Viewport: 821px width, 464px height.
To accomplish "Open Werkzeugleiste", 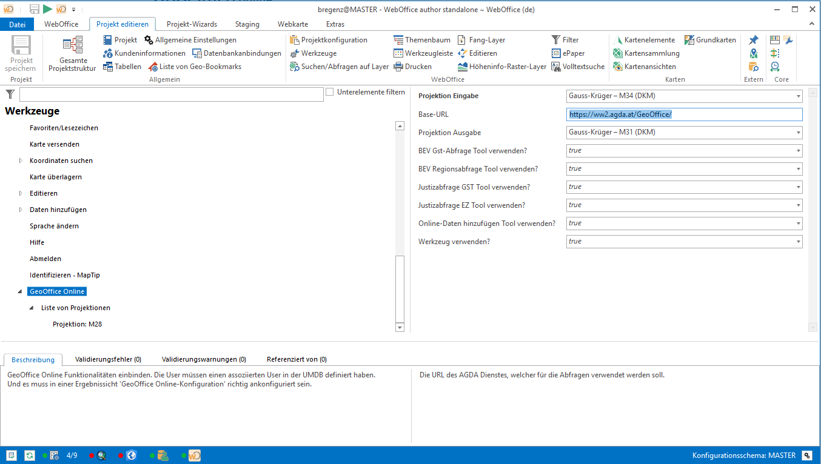I will pyautogui.click(x=423, y=53).
